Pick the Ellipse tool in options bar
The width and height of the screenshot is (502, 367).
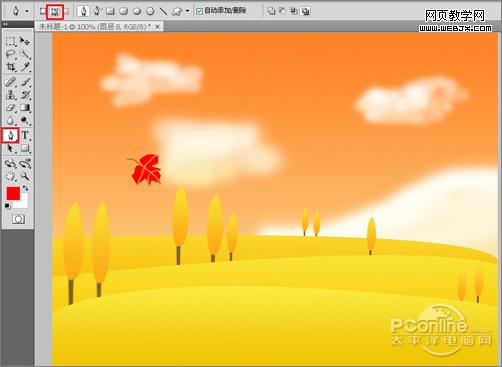click(137, 11)
